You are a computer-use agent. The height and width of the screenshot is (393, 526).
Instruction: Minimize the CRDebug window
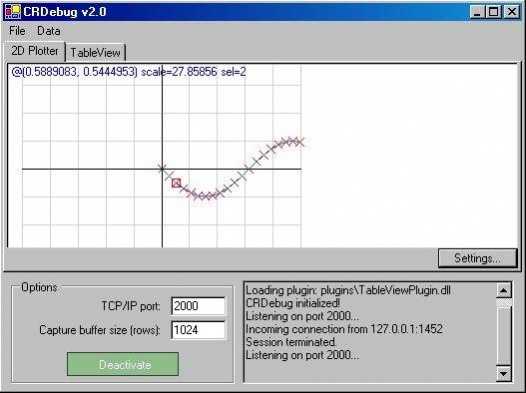tap(476, 12)
